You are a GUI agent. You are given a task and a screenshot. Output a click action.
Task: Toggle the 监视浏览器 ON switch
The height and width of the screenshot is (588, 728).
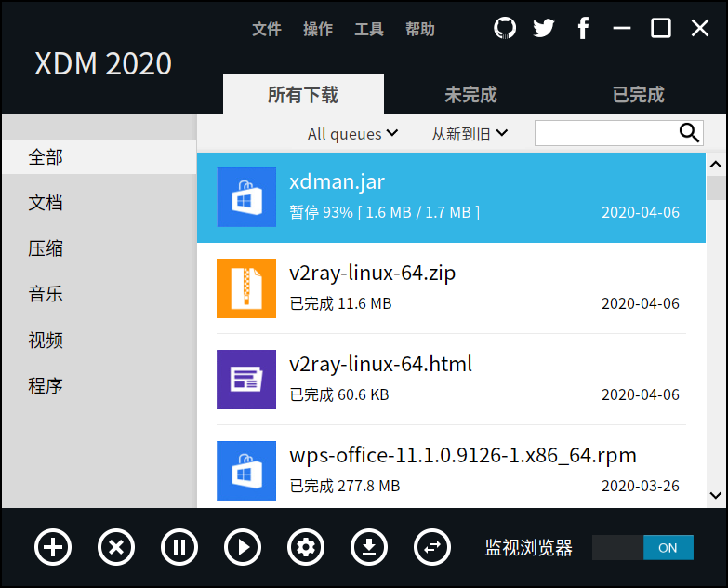click(642, 548)
